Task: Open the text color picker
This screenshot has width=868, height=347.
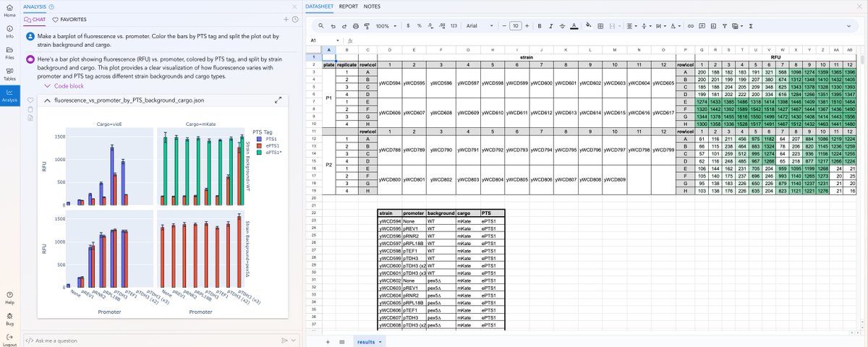Action: pyautogui.click(x=574, y=26)
